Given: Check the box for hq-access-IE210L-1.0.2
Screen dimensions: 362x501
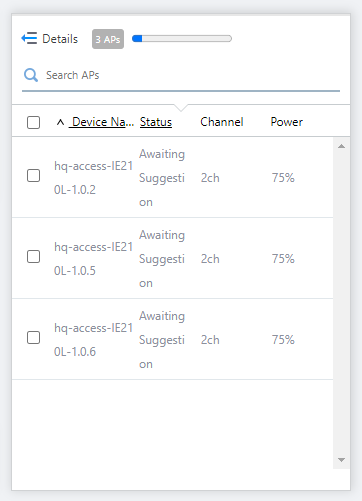Looking at the screenshot, I should 33,175.
